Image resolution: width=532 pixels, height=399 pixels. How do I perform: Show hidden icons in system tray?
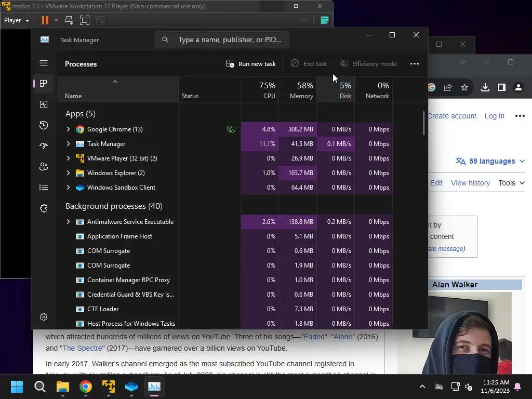coord(422,387)
